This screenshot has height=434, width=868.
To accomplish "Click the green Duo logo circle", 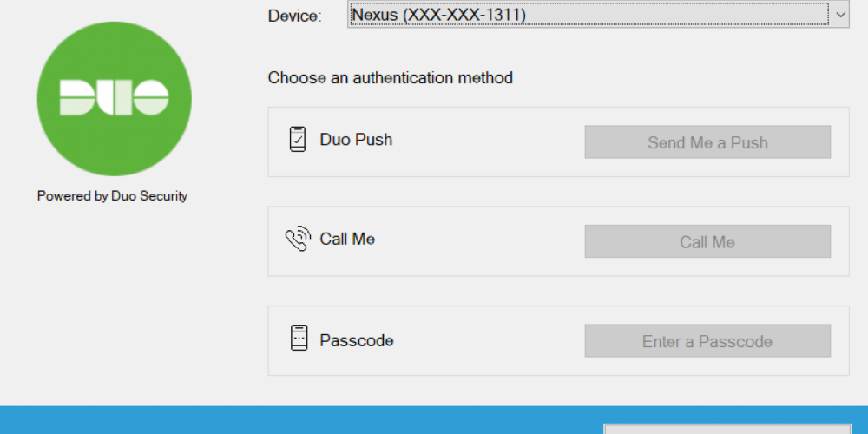I will click(114, 99).
